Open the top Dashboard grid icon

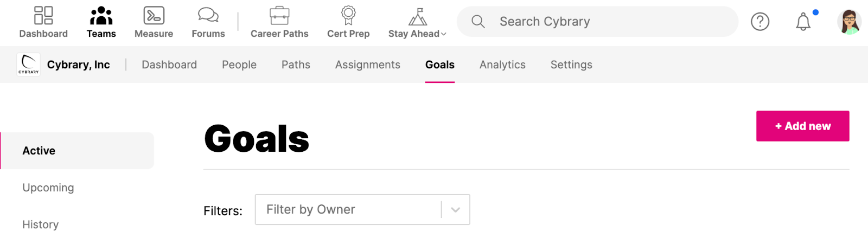point(43,15)
